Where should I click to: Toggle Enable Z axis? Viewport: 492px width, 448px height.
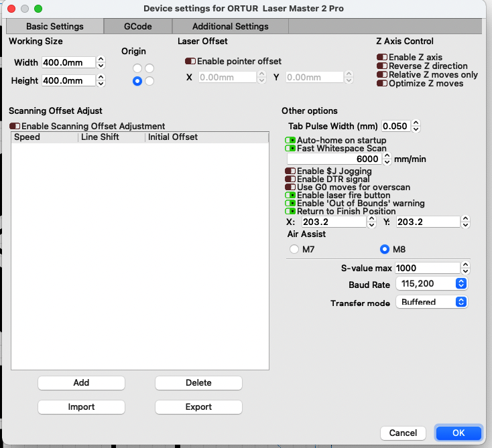point(382,57)
